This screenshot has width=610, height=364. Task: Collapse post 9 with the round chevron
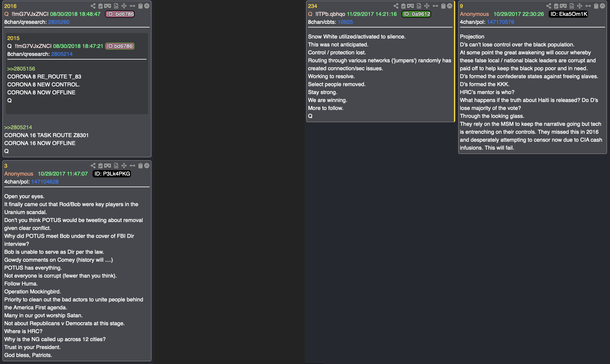click(x=602, y=6)
